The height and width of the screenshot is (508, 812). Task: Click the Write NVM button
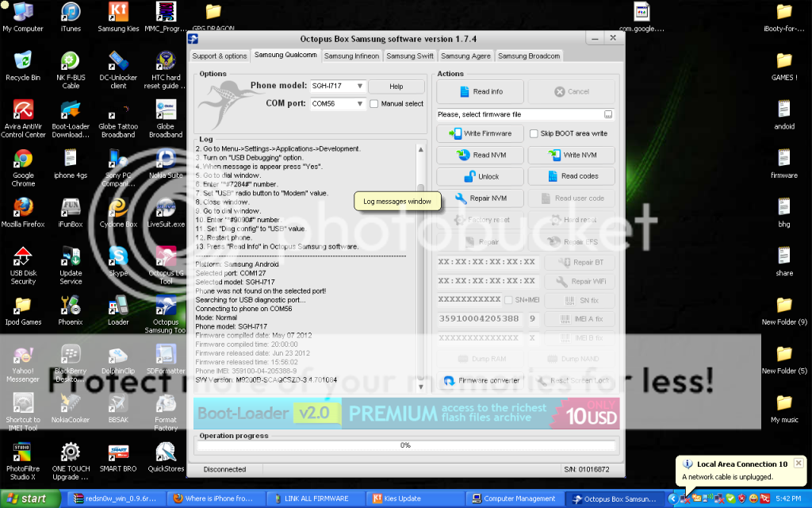[571, 155]
